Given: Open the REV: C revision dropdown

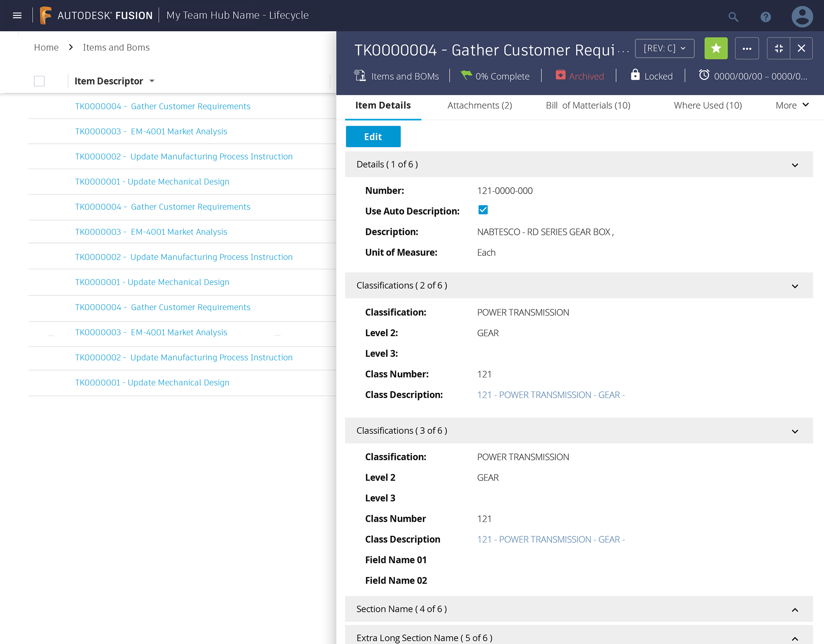Looking at the screenshot, I should tap(664, 49).
